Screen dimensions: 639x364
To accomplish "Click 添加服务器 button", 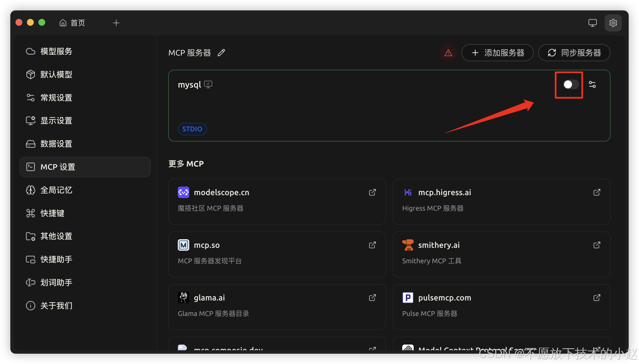I will (x=498, y=53).
